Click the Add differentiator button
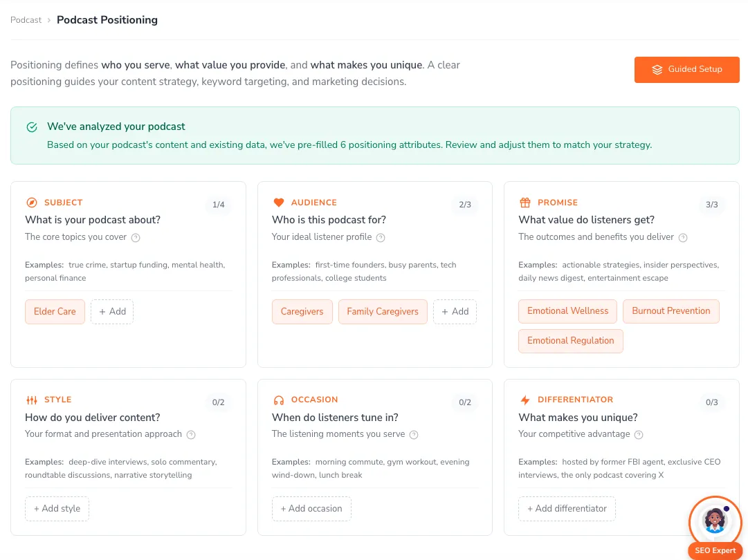The height and width of the screenshot is (560, 748). (567, 508)
